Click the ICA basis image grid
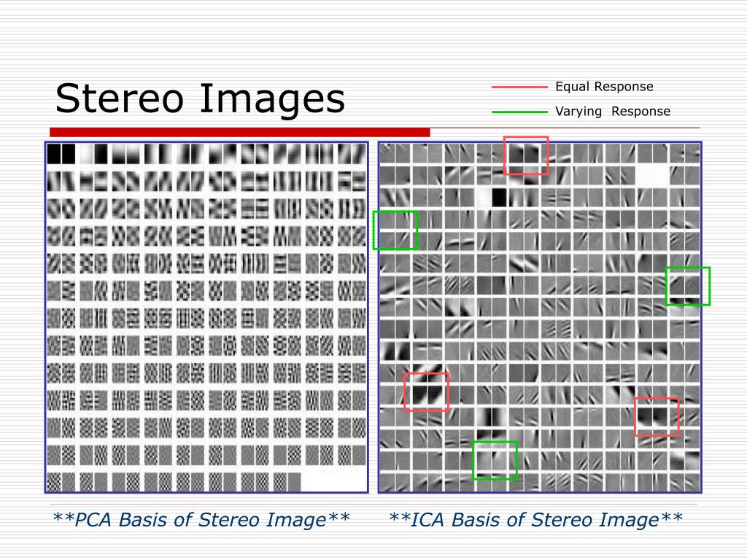This screenshot has width=747, height=560. coord(540,317)
